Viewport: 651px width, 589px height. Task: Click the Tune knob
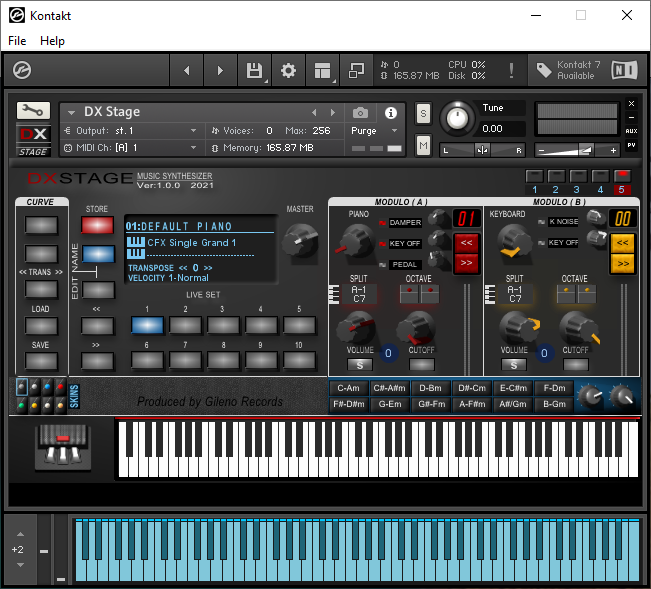pos(457,118)
